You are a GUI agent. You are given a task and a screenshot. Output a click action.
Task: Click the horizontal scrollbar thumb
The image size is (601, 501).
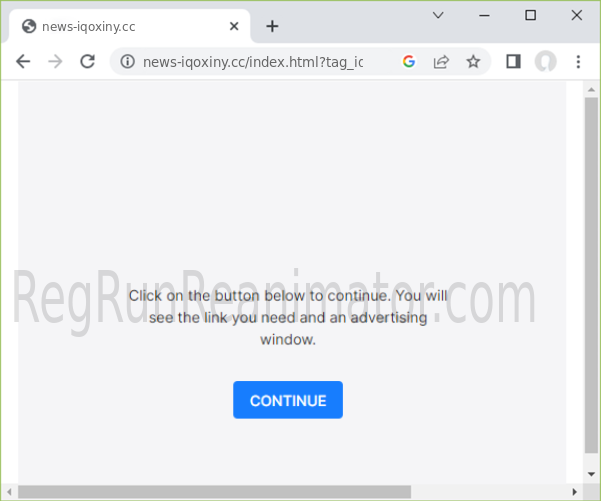coord(215,492)
